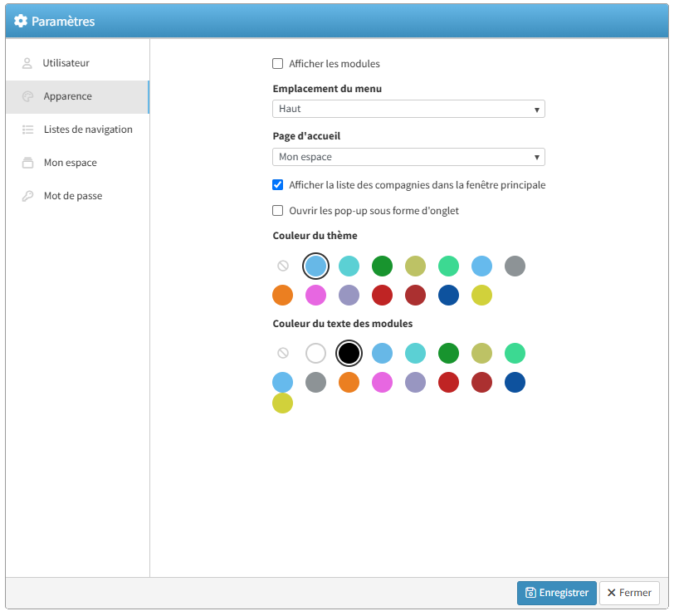Choose turquoise module text color
The width and height of the screenshot is (674, 616).
pos(415,354)
